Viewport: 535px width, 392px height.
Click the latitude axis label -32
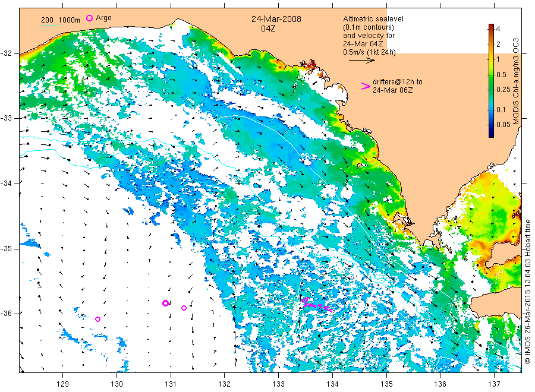pos(6,53)
